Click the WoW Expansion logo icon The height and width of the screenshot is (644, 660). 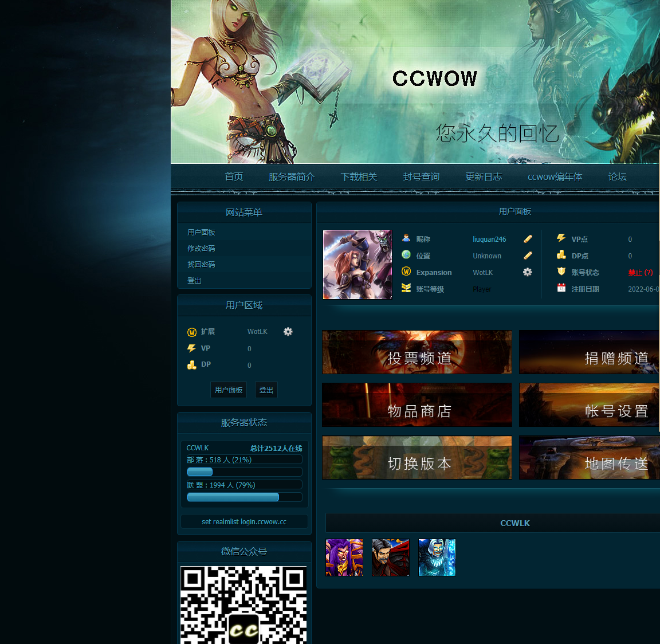[x=405, y=272]
